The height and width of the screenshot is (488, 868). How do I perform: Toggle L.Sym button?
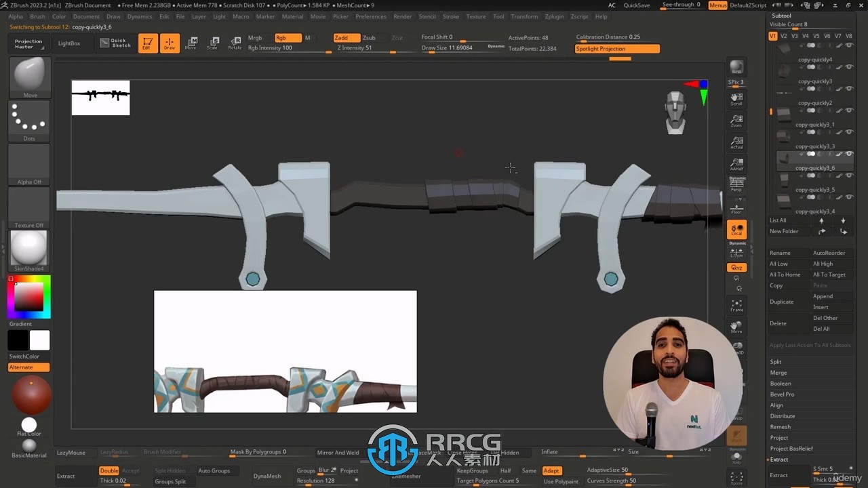coord(736,253)
